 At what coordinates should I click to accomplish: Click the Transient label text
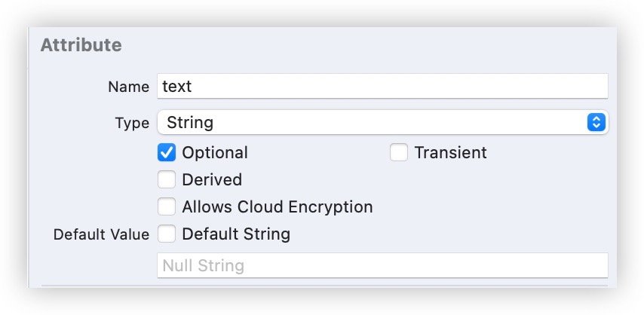click(450, 153)
